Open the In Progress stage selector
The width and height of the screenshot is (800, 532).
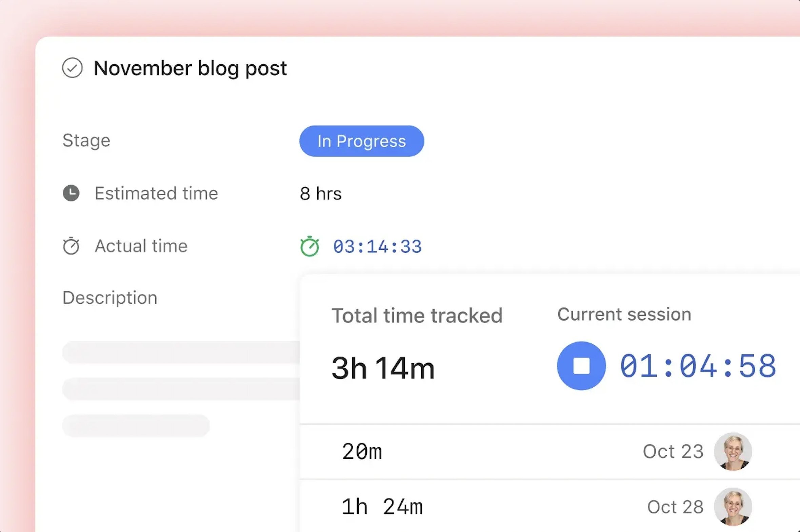(361, 141)
